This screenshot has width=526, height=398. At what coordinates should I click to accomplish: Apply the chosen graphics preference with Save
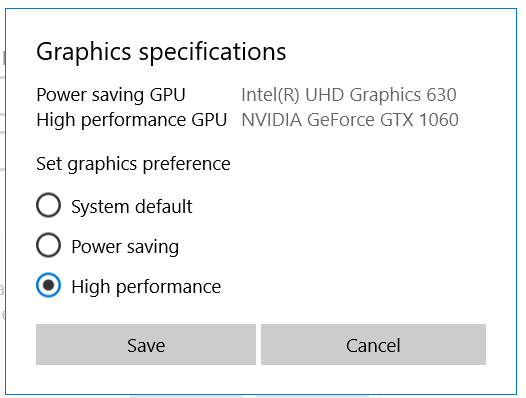click(x=146, y=344)
